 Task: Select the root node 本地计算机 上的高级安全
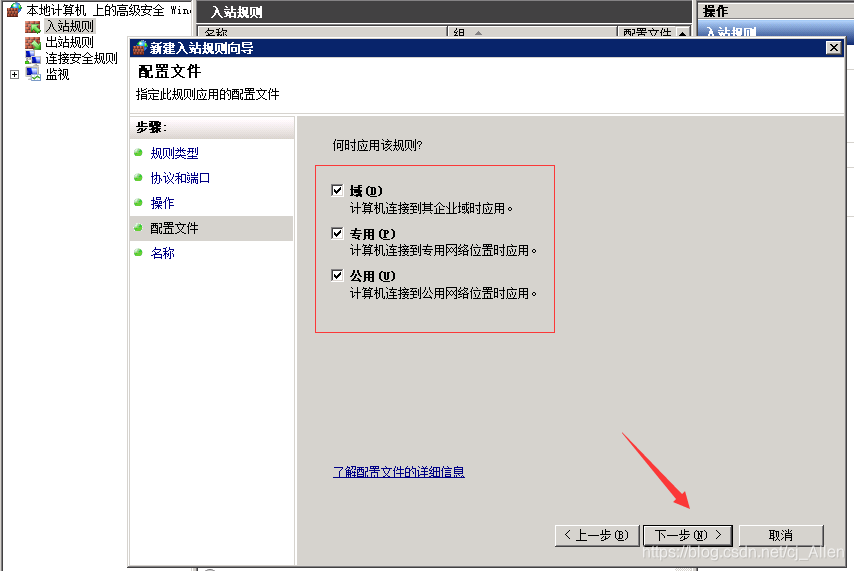[x=109, y=10]
